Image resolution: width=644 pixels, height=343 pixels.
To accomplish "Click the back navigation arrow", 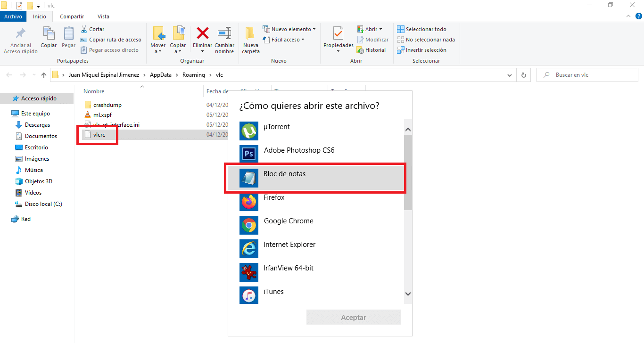I will click(x=9, y=75).
